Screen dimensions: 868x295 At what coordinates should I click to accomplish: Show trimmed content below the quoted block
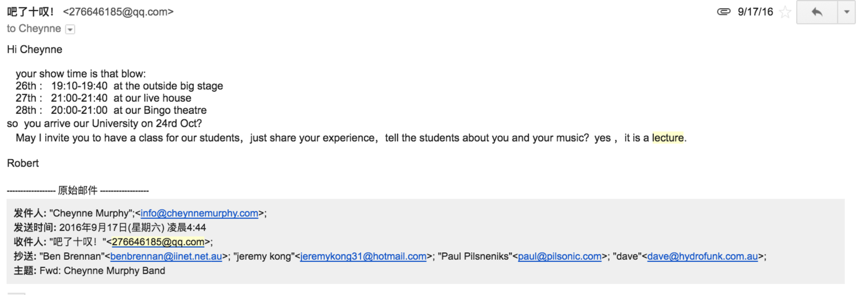click(16, 293)
